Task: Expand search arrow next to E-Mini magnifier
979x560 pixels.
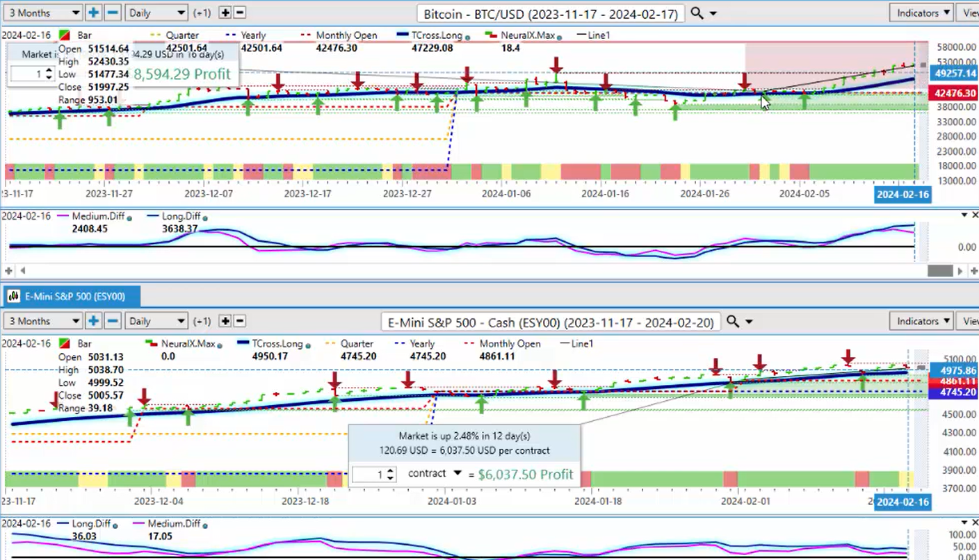Action: pyautogui.click(x=749, y=322)
